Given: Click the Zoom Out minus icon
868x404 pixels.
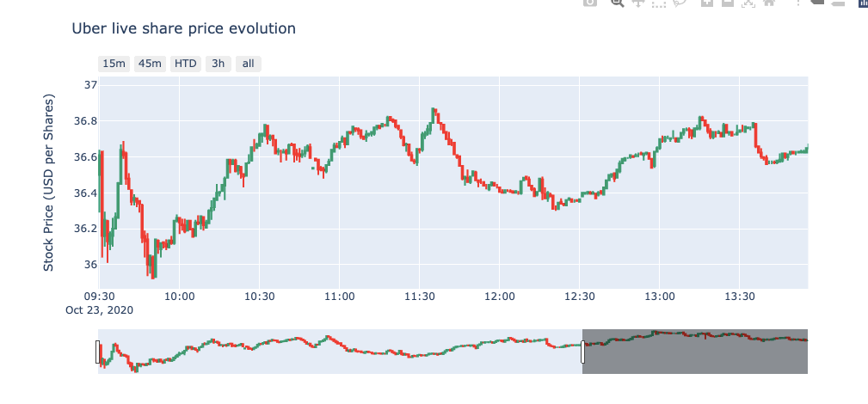Looking at the screenshot, I should [728, 3].
